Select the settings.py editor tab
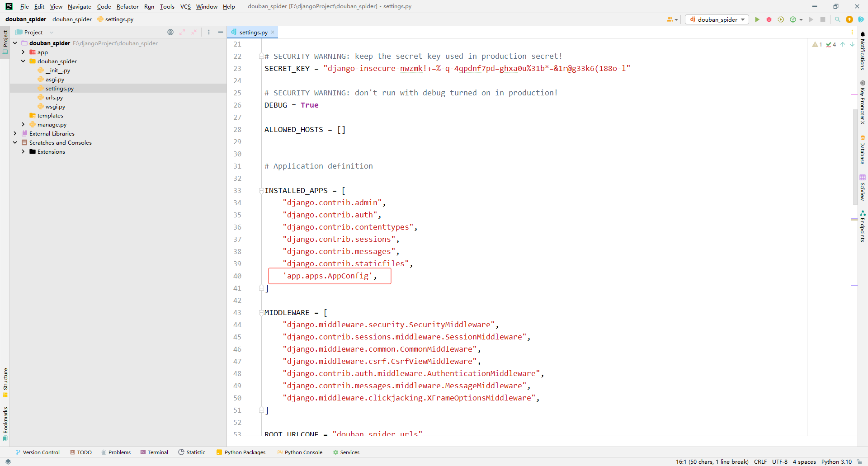868x466 pixels. 253,32
